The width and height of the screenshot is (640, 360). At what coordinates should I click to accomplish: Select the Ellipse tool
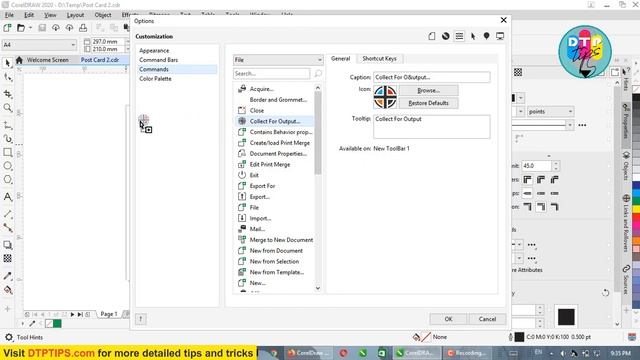[x=7, y=166]
